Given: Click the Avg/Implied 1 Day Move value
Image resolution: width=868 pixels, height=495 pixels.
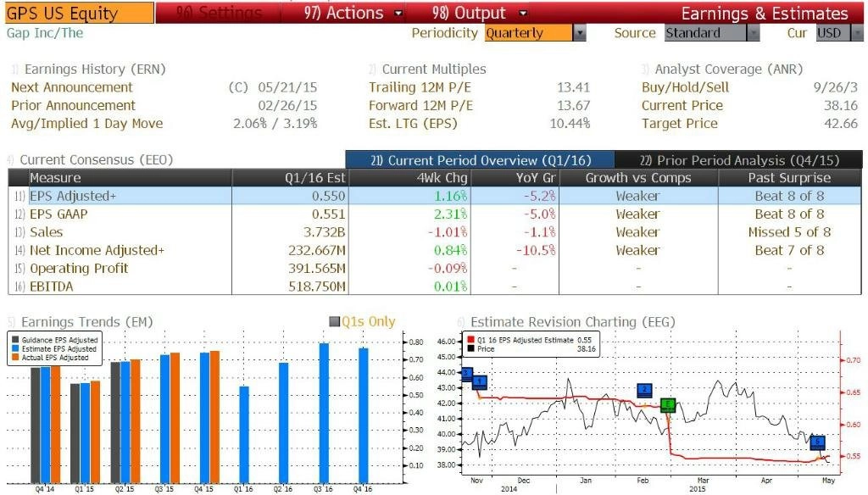Looking at the screenshot, I should pos(275,124).
